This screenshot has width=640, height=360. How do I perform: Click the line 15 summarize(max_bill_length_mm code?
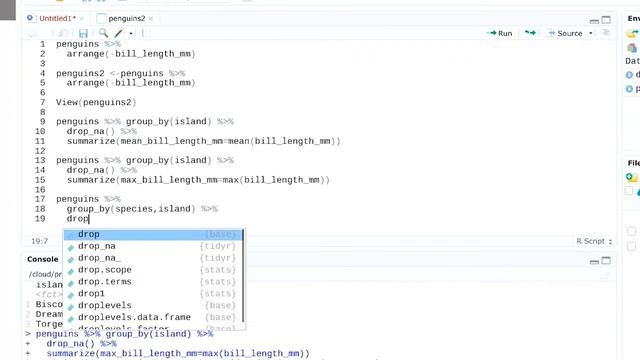(x=198, y=180)
